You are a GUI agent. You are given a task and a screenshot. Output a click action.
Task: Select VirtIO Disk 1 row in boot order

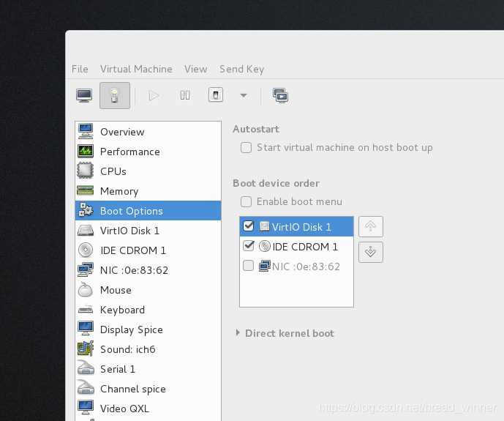tap(297, 227)
